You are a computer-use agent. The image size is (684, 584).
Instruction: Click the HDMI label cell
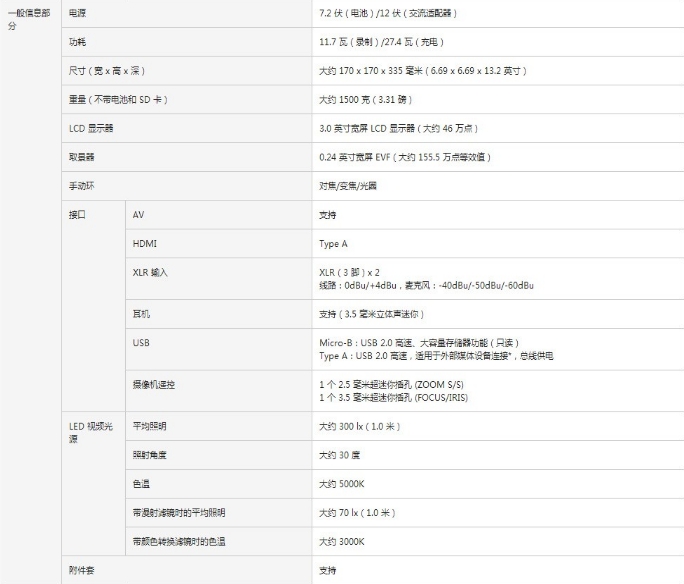[x=144, y=243]
